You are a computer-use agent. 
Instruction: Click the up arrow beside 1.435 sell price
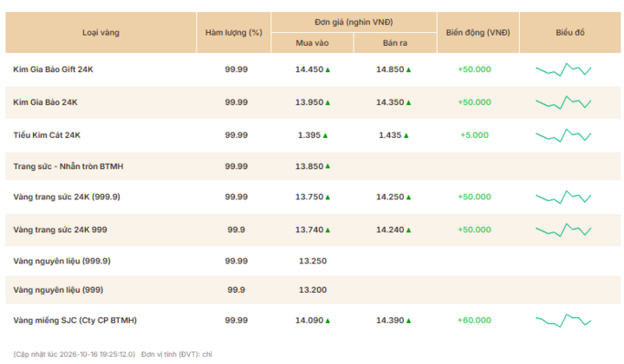(406, 136)
